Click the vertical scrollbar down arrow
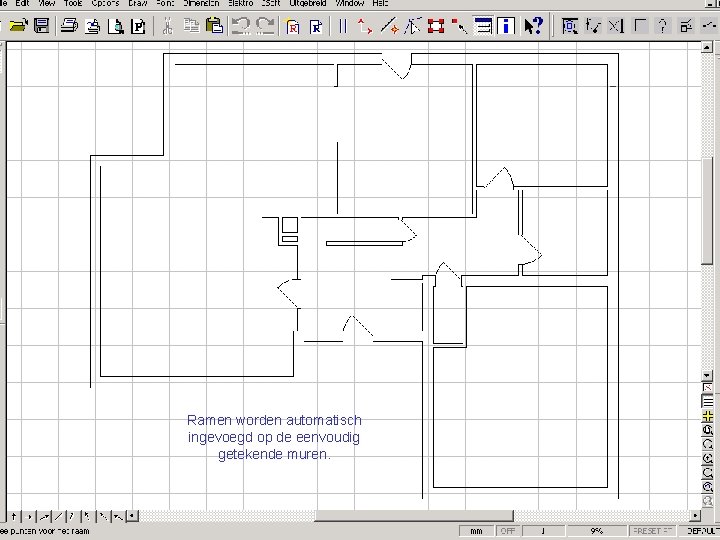This screenshot has height=540, width=720. (x=707, y=376)
